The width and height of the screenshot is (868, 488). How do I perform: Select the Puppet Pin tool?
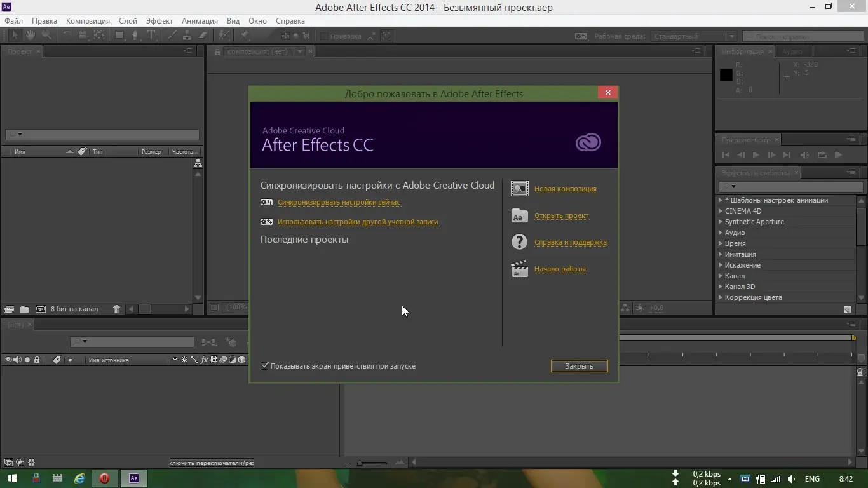click(x=244, y=36)
